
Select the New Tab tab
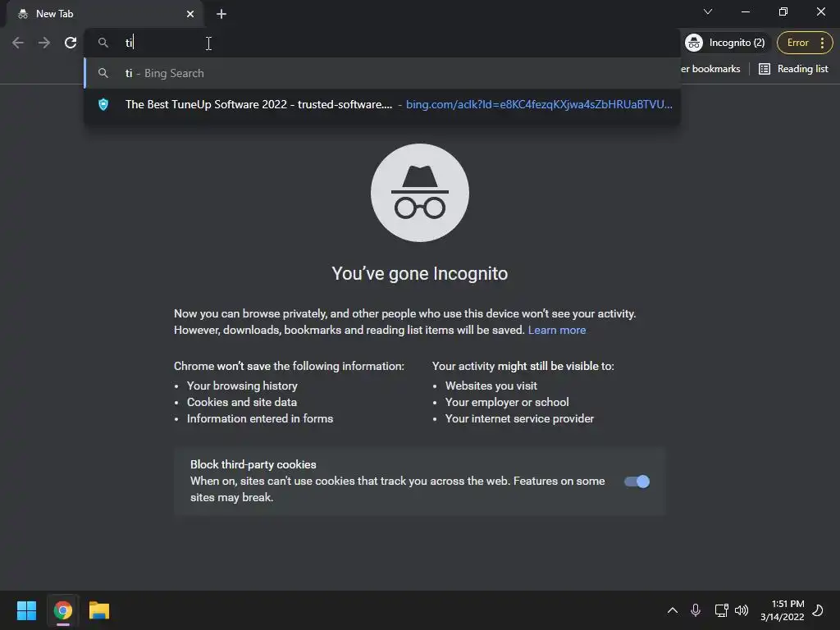[104, 14]
